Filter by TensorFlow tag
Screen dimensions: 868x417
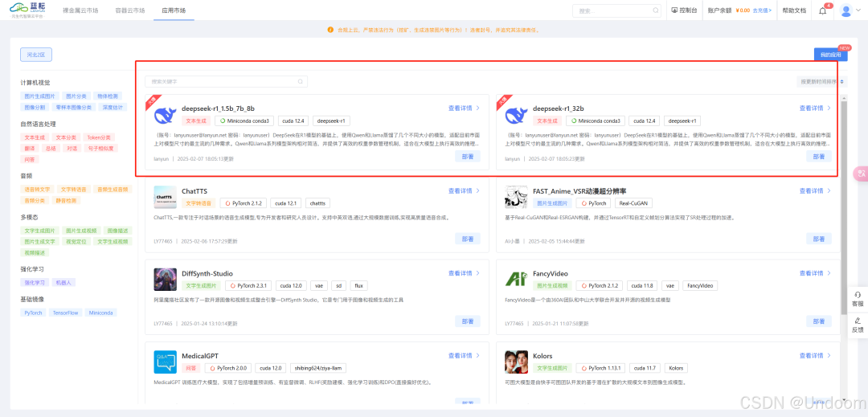[x=65, y=313]
